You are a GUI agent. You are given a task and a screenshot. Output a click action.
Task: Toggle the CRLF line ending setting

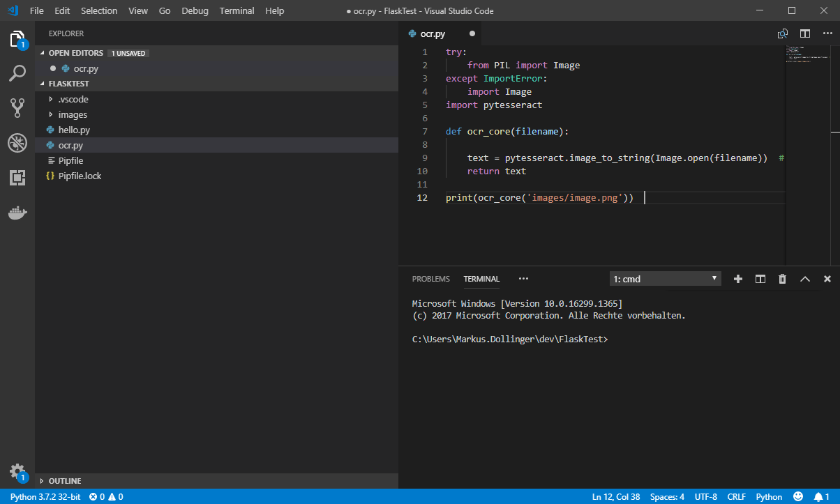click(737, 497)
